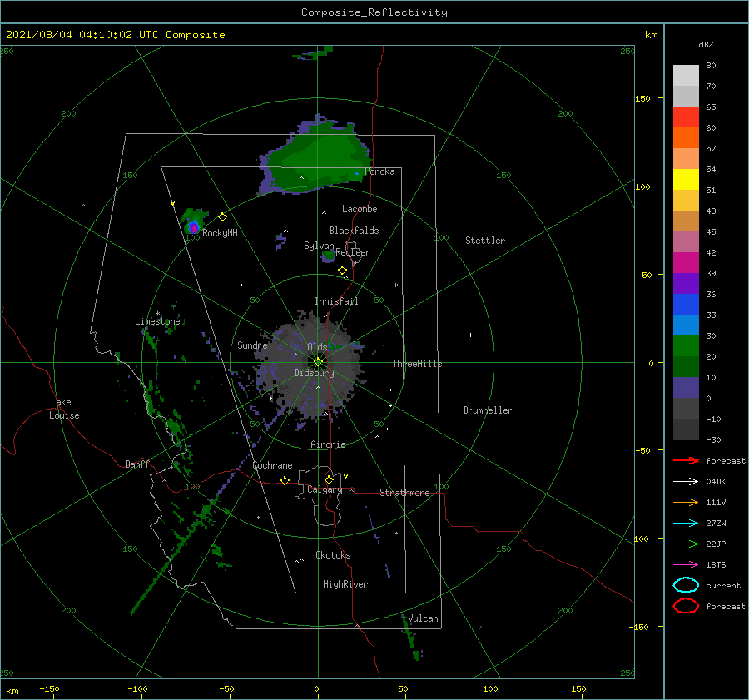This screenshot has height=700, width=749.
Task: Select the 0 dBZ purple color swatch
Action: click(686, 388)
